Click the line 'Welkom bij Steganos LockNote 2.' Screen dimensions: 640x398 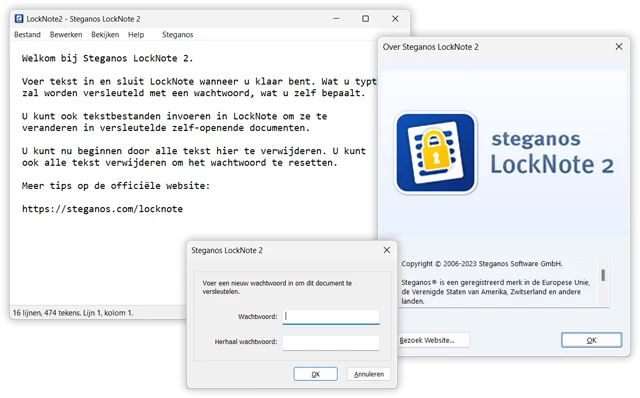(x=107, y=58)
